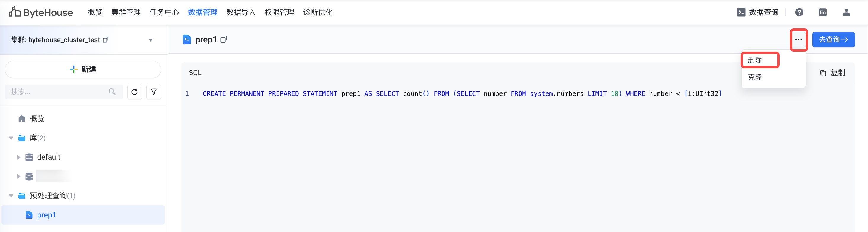Click the 库 folder icon
The width and height of the screenshot is (868, 232).
(22, 138)
